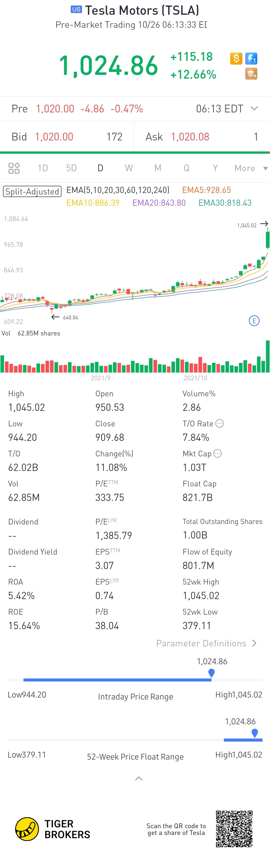This screenshot has height=868, width=270.
Task: Tap the 52wk Low value 379.11
Action: point(196,626)
